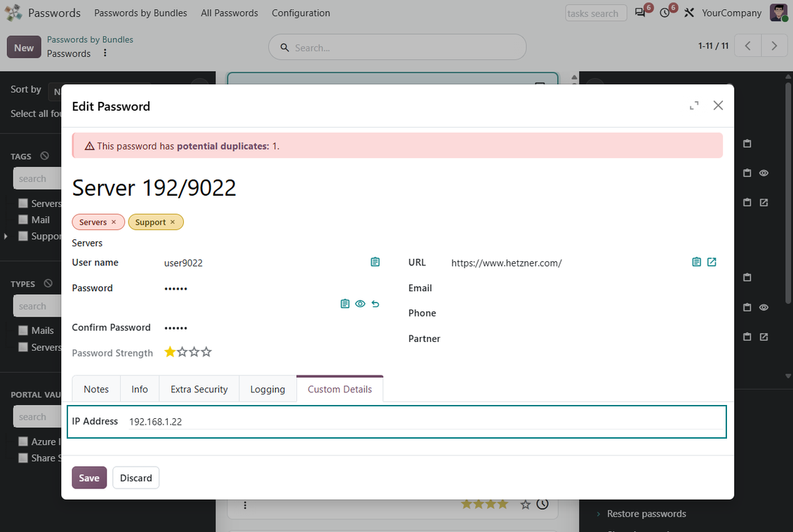Click the Partner field

pos(586,339)
